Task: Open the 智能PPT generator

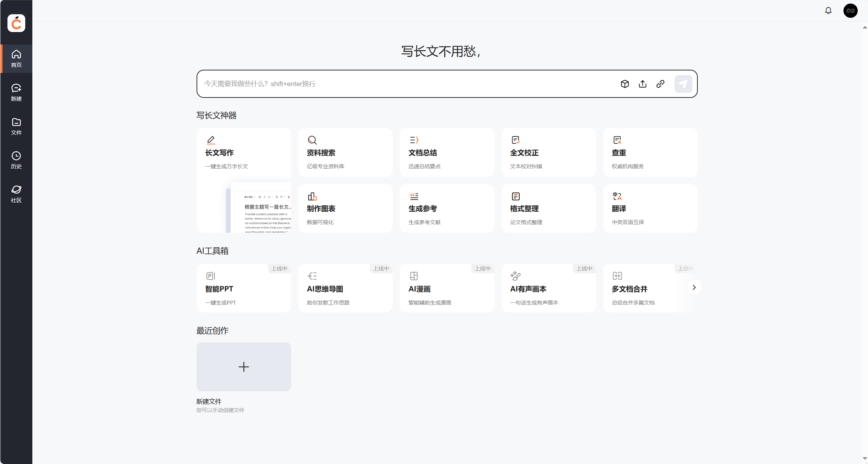Action: click(243, 288)
